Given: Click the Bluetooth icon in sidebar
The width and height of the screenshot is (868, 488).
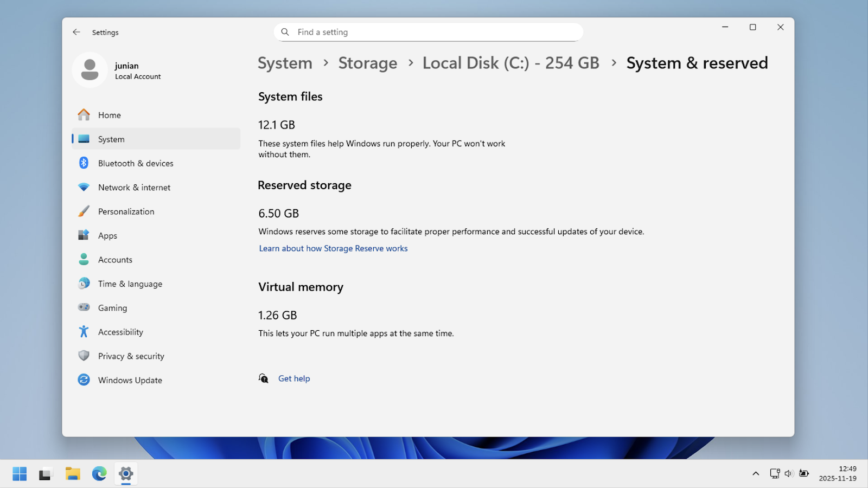Looking at the screenshot, I should (x=84, y=163).
